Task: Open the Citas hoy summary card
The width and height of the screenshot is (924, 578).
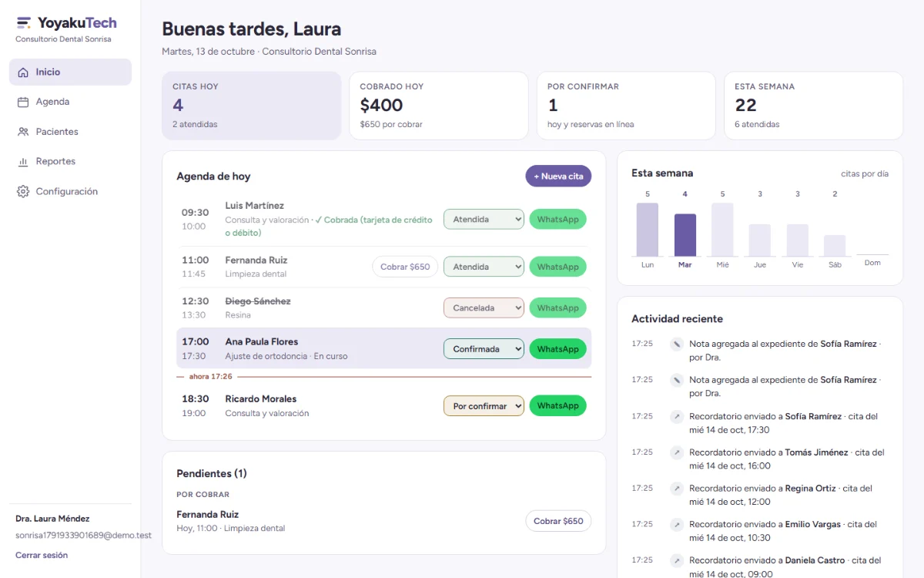Action: pyautogui.click(x=252, y=106)
